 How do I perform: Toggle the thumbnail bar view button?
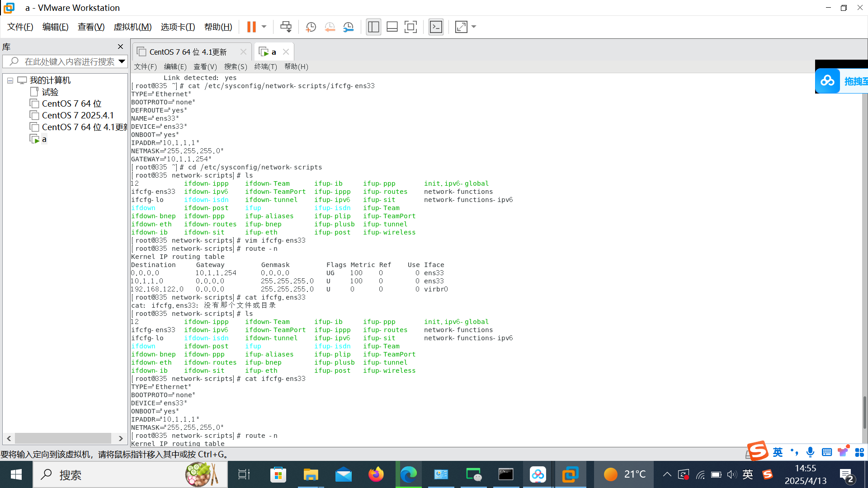tap(392, 27)
